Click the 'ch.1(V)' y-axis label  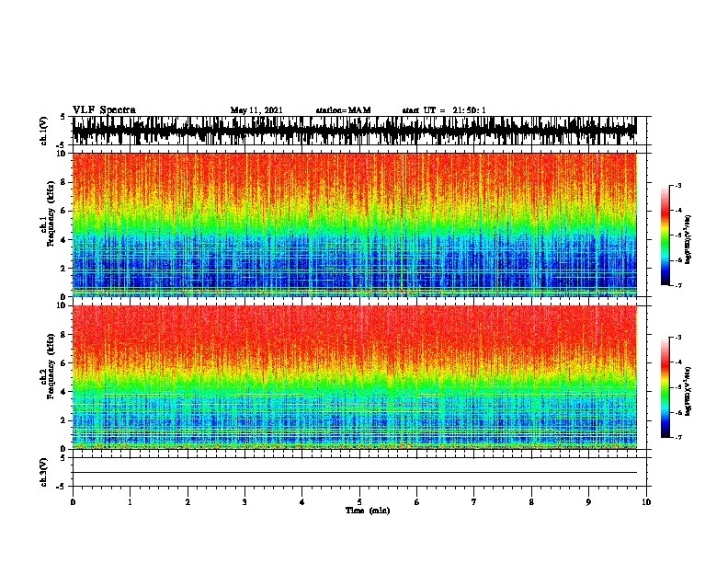point(43,131)
